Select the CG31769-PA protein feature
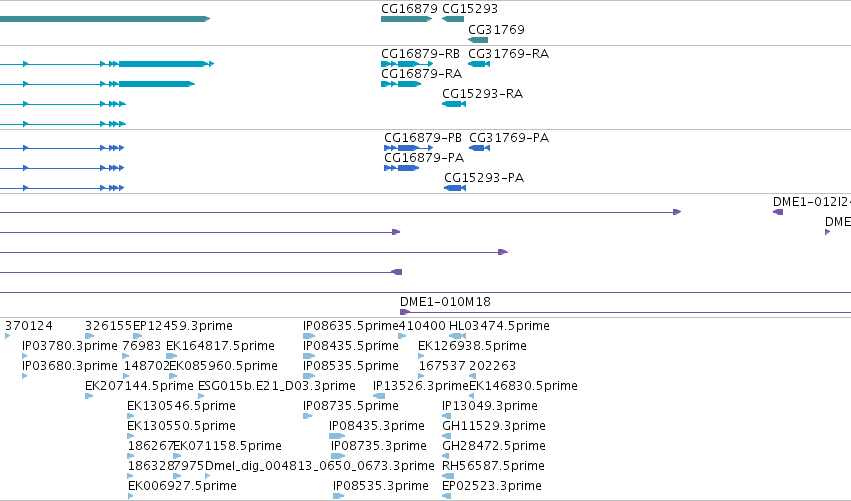851x501 pixels. (480, 148)
